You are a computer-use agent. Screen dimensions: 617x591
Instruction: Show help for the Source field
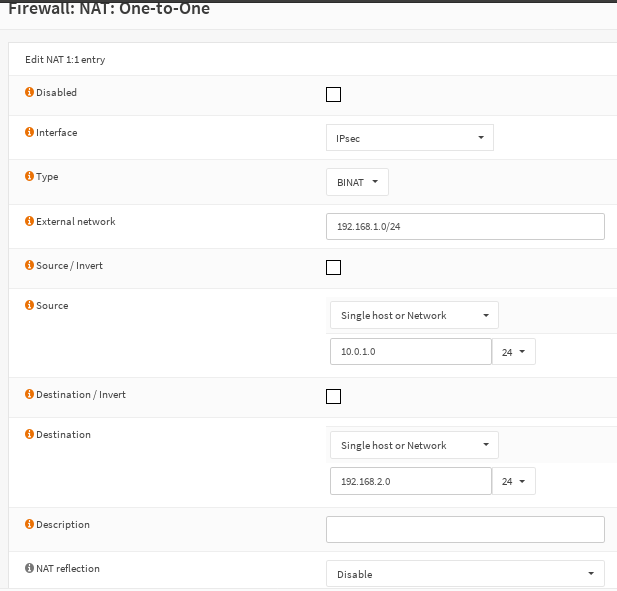pyautogui.click(x=29, y=306)
